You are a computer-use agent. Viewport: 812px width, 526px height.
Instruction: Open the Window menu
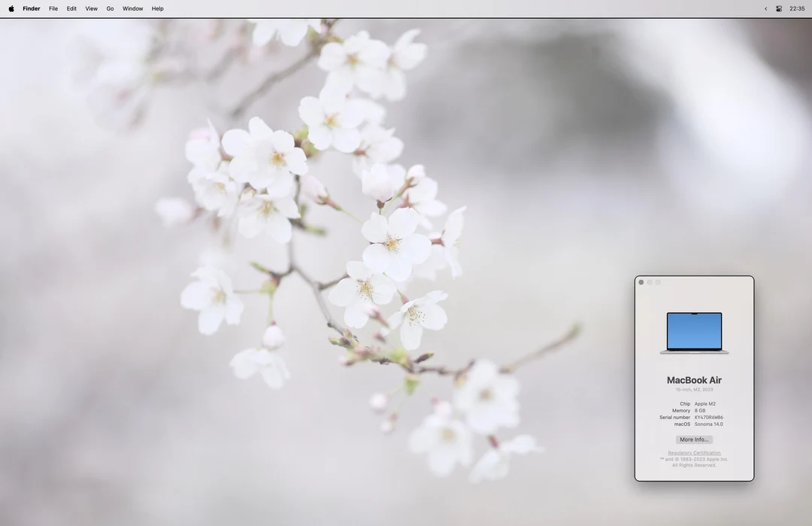coord(132,8)
